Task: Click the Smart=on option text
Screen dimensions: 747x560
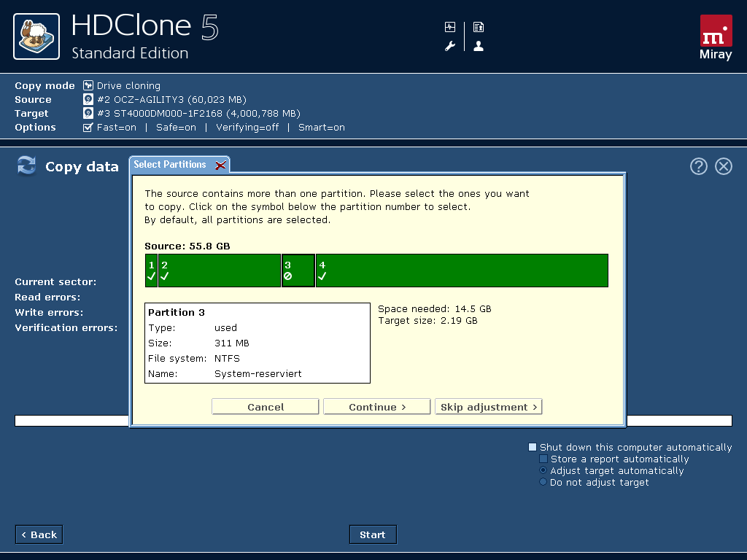Action: (x=322, y=127)
